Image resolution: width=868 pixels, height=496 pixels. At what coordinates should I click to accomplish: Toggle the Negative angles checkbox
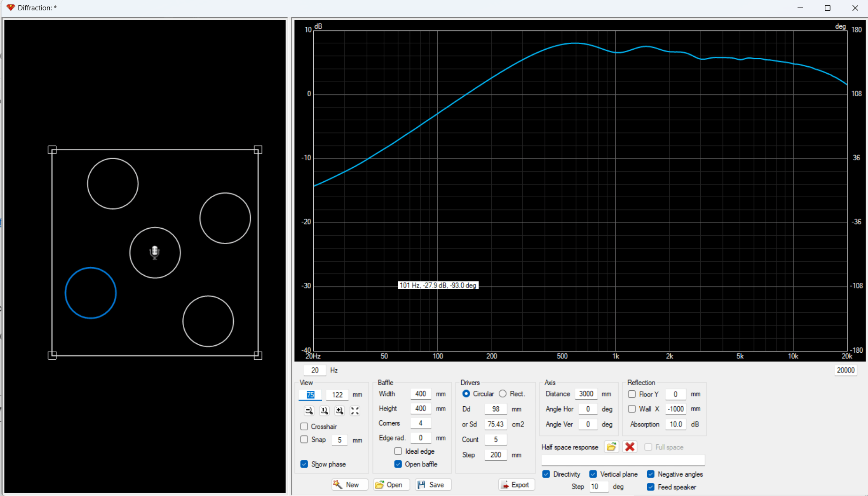[651, 474]
